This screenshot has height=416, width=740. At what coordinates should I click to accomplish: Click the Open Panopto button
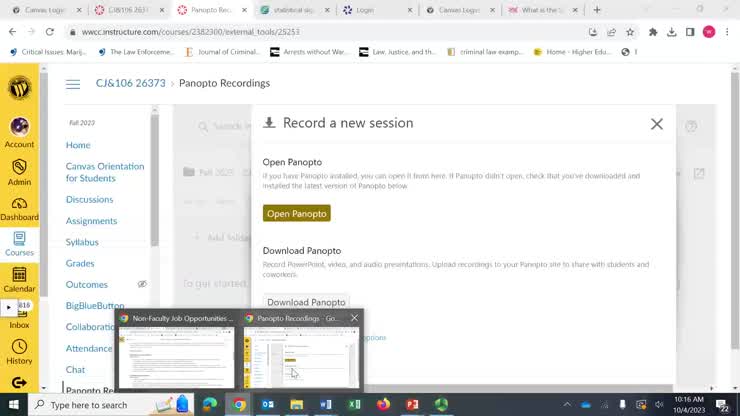pos(296,213)
